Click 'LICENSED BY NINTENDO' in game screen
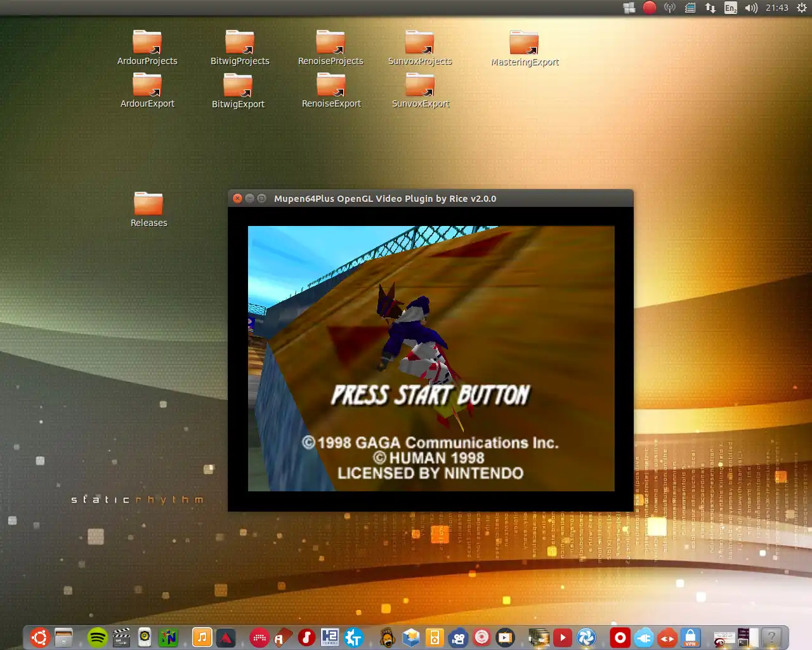Image resolution: width=812 pixels, height=650 pixels. click(x=431, y=474)
